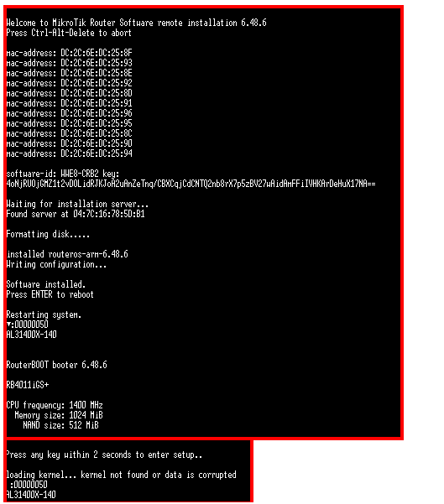Viewport: 444px width, 504px height.
Task: Click the Found server MAC address line
Action: pos(76,214)
